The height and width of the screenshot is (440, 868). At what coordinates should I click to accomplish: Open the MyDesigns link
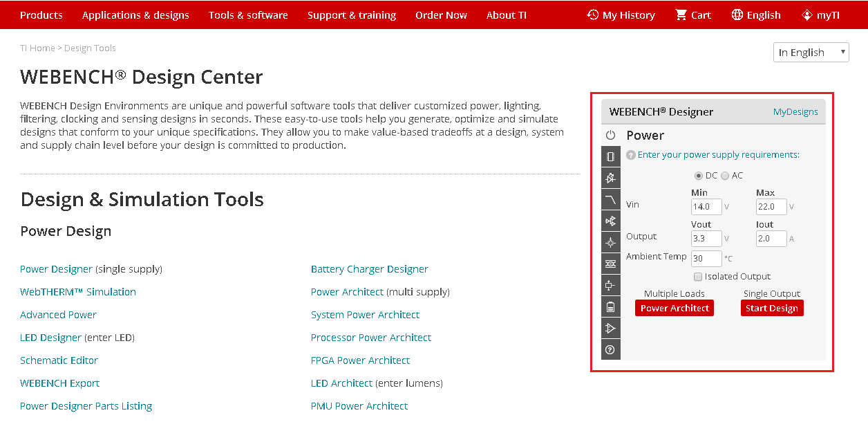795,112
